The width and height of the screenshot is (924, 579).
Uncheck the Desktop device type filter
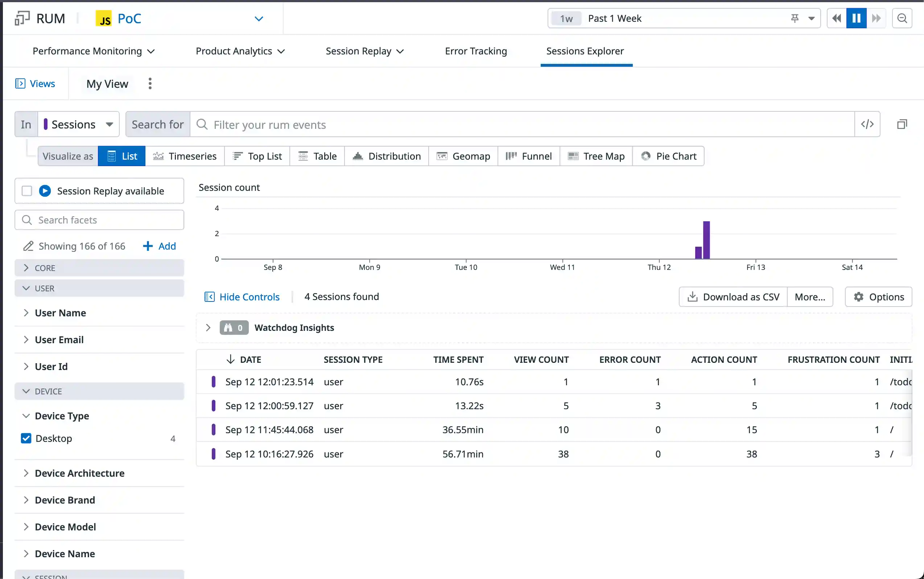coord(26,438)
